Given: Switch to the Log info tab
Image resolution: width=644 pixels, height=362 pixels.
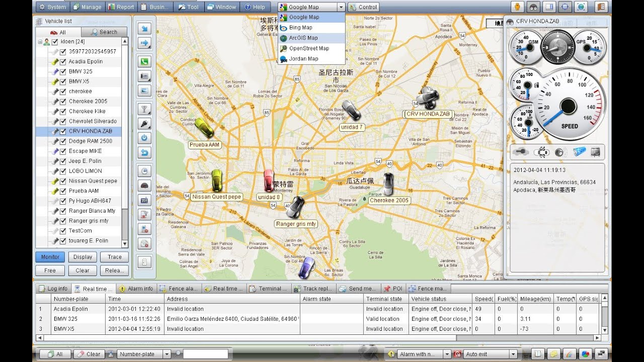Looking at the screenshot, I should [x=53, y=289].
